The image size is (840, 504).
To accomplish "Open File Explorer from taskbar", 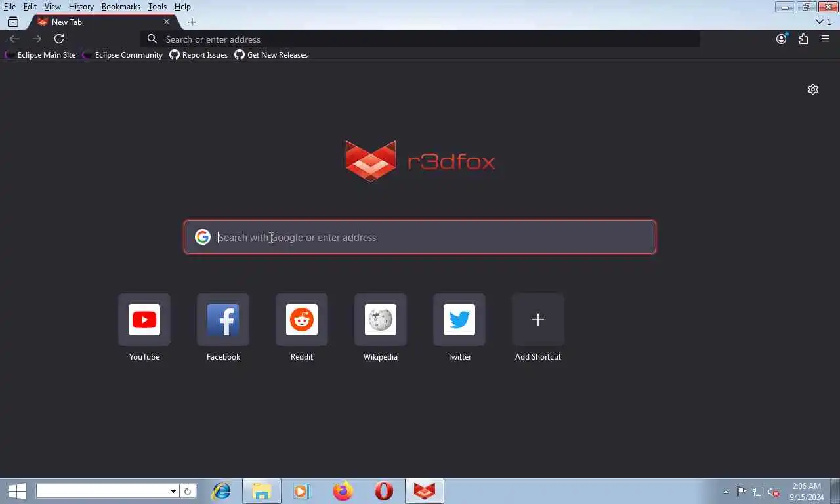I will click(x=262, y=491).
